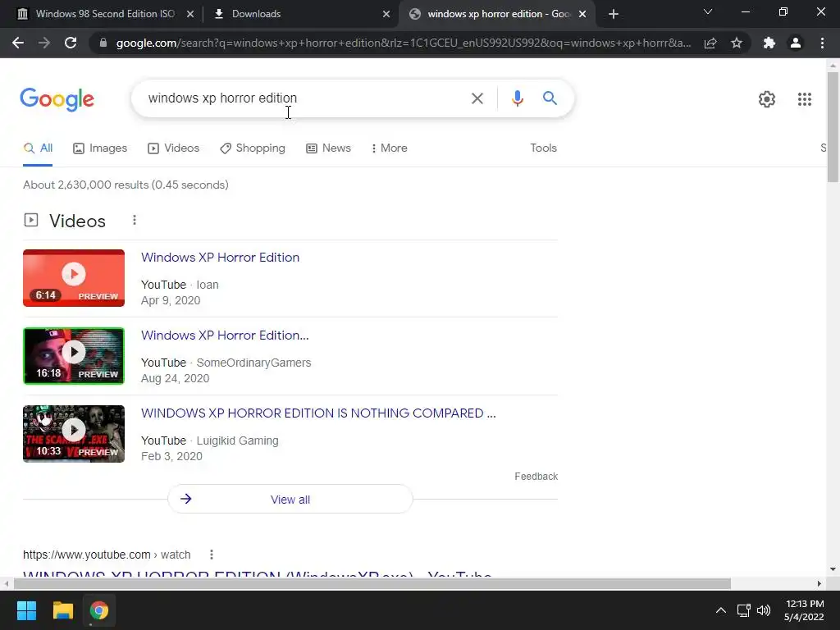Select the All results tab

coord(38,148)
